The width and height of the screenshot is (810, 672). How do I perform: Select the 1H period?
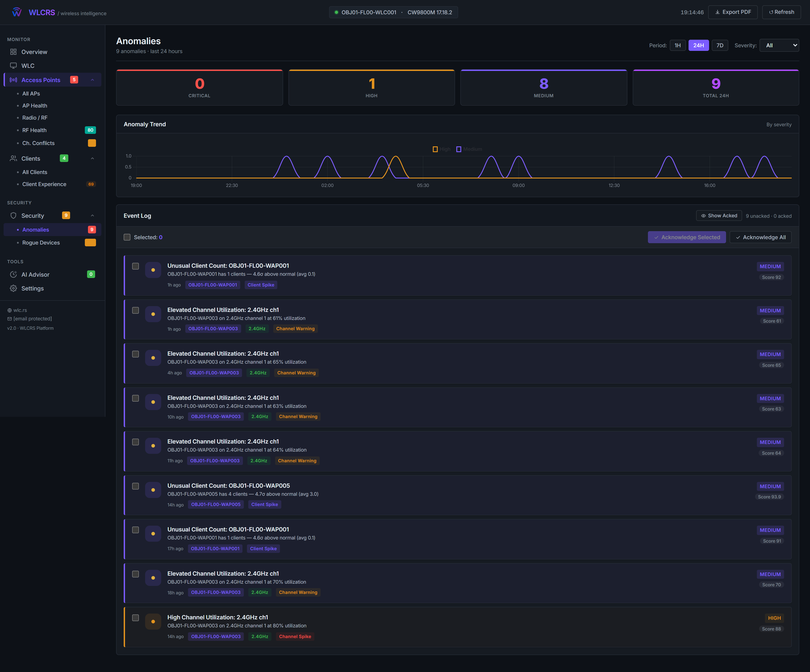678,45
